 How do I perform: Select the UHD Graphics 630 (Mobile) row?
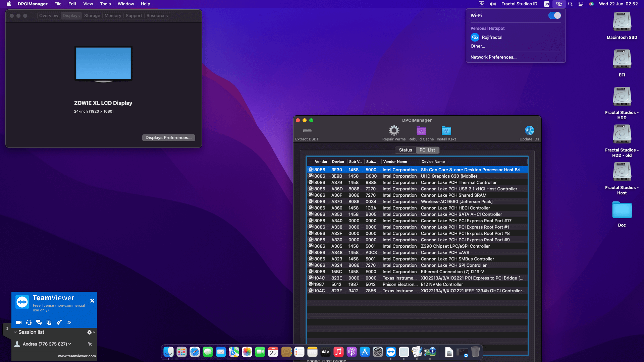[417, 176]
